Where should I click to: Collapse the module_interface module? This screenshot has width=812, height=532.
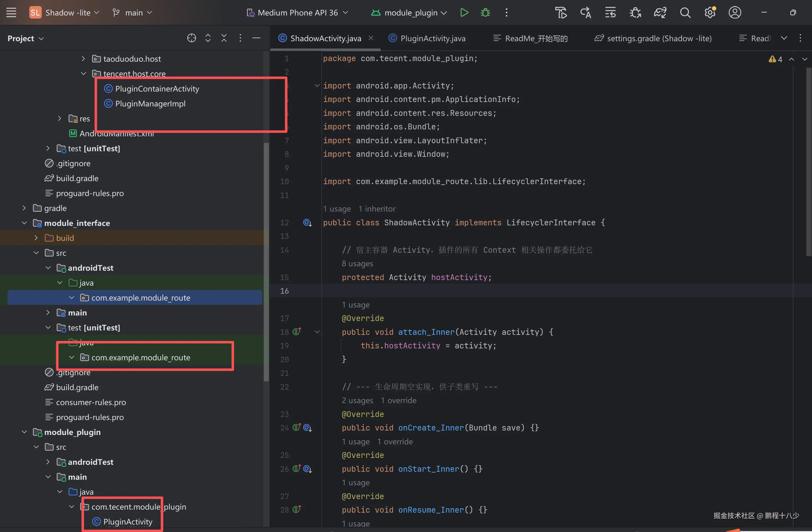(24, 223)
